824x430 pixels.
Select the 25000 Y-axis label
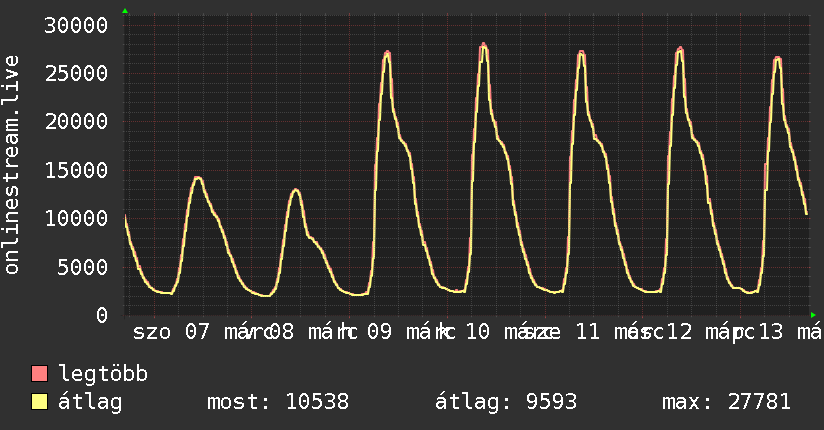[77, 73]
